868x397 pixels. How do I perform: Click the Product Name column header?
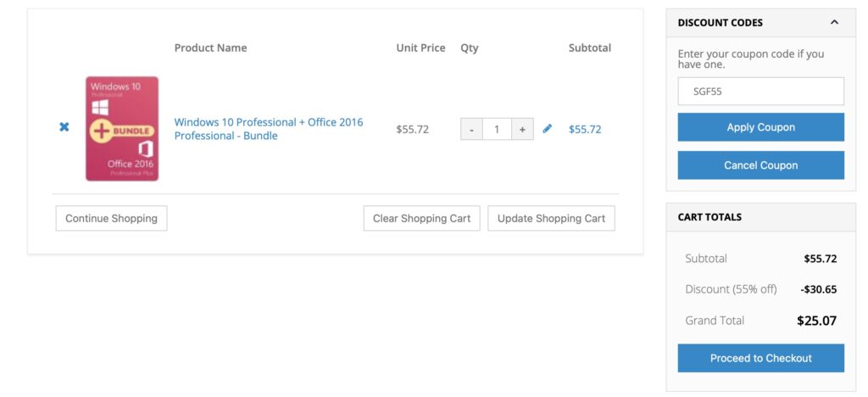[x=210, y=48]
